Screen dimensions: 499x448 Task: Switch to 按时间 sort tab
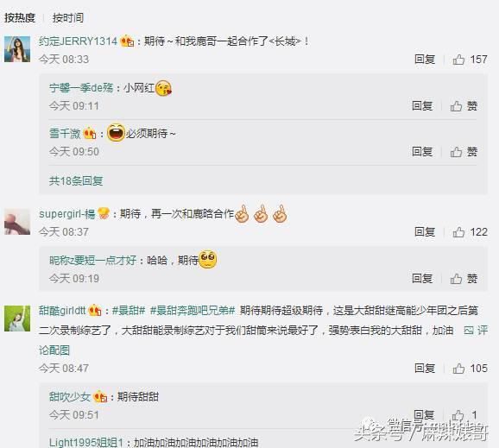coord(68,17)
